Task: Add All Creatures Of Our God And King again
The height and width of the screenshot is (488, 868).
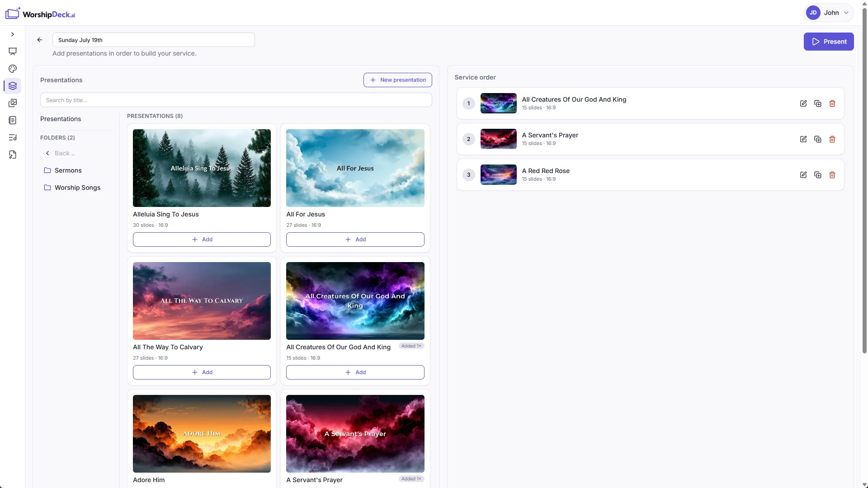Action: [x=355, y=372]
